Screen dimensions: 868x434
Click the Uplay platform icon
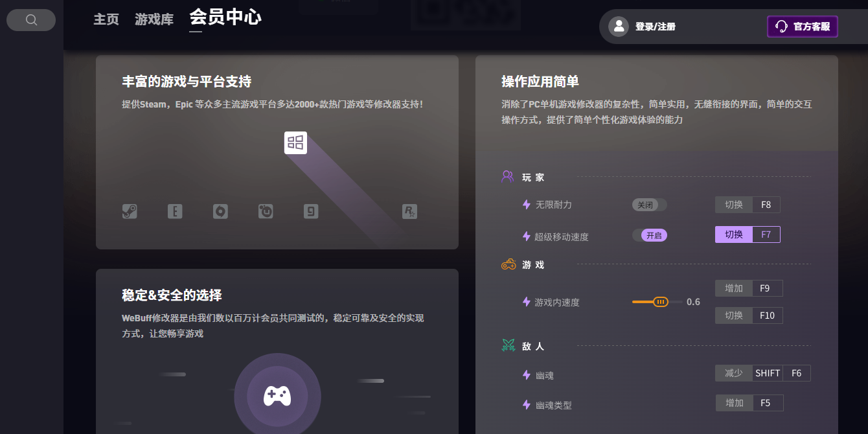click(x=266, y=211)
